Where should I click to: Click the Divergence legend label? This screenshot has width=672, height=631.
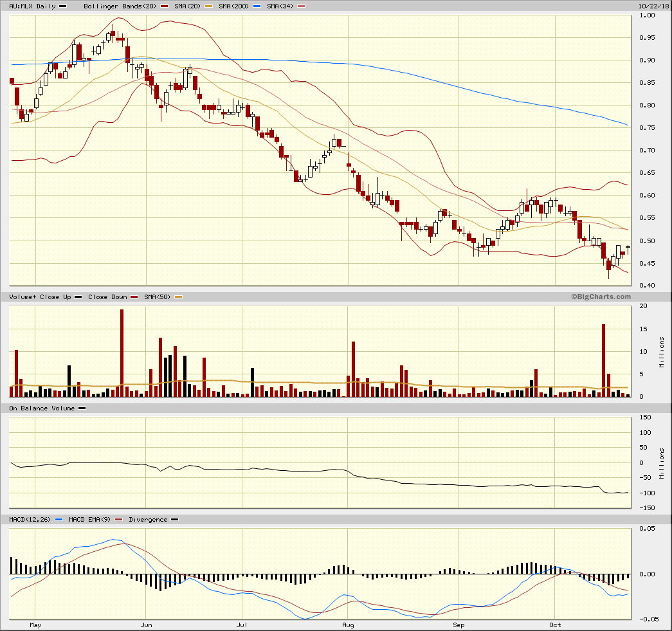148,520
